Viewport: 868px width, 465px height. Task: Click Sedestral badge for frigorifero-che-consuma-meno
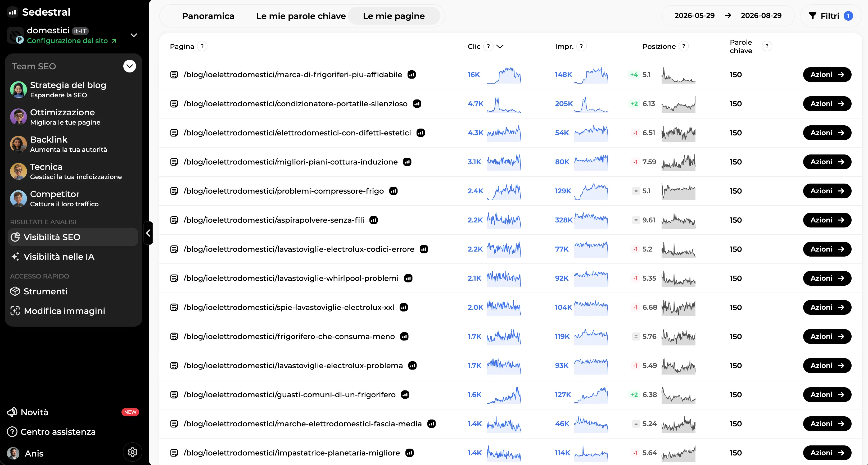[x=404, y=336]
